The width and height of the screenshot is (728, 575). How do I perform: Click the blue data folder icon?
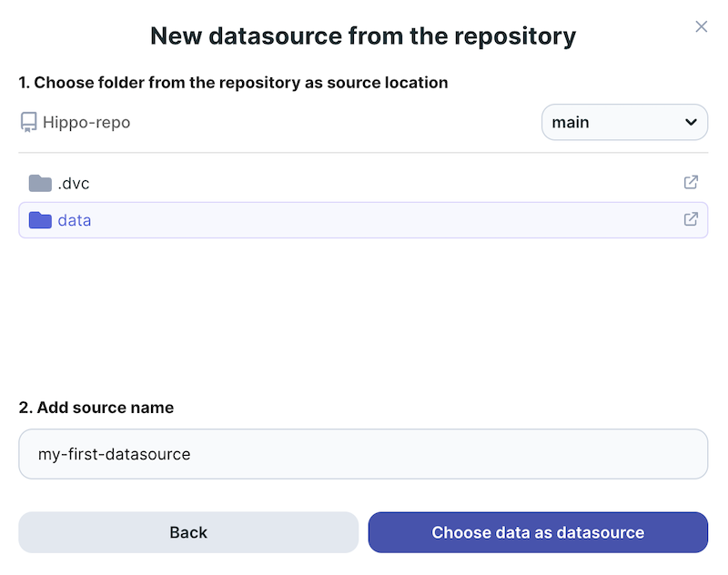[40, 220]
